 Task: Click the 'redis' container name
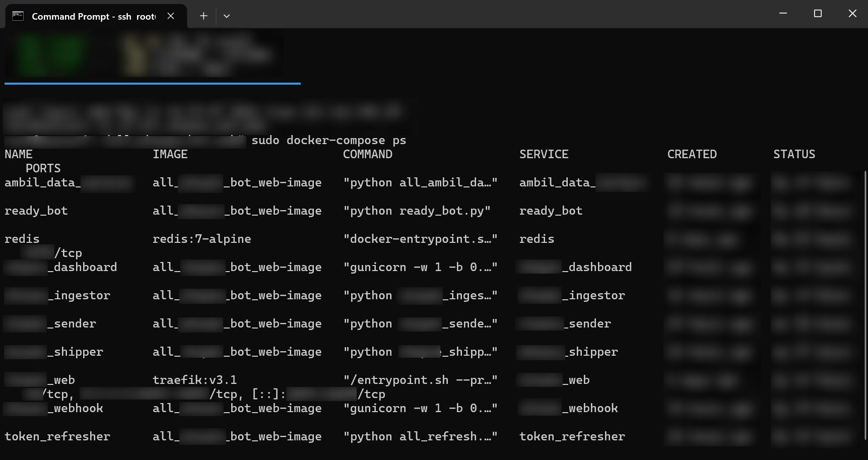coord(22,239)
